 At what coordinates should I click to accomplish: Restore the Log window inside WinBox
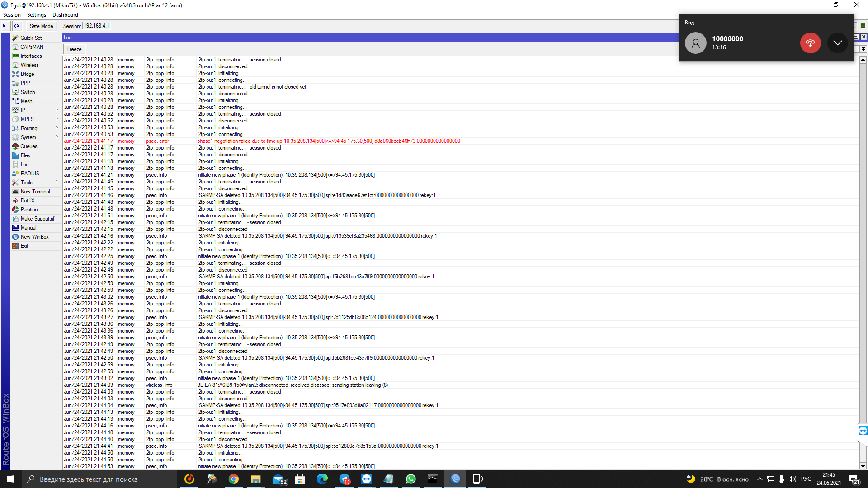(856, 37)
